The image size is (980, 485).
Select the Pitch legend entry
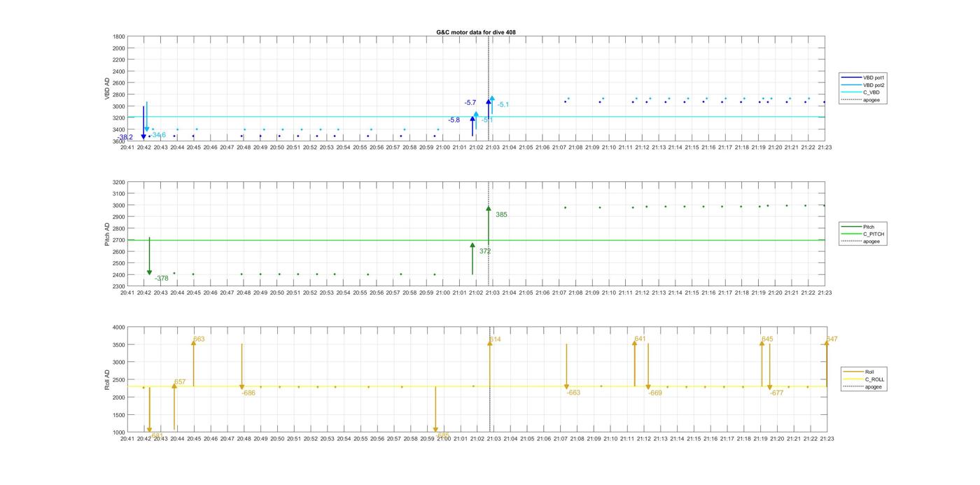point(858,227)
